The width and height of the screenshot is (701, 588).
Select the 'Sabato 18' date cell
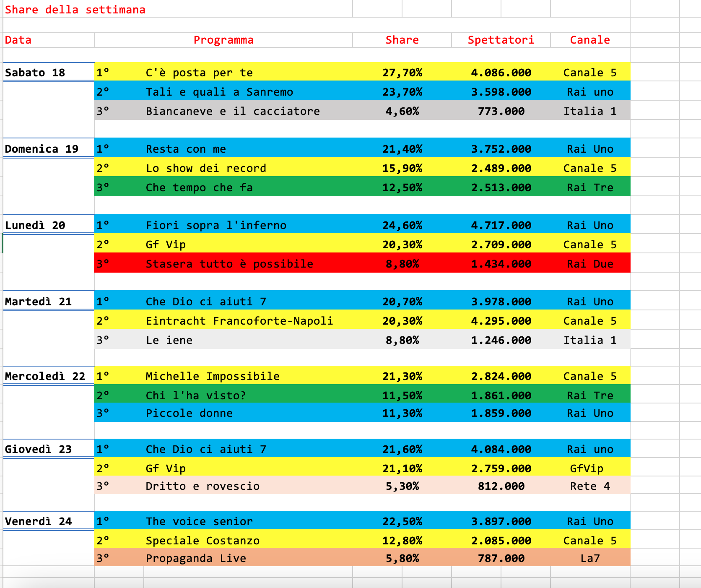35,73
